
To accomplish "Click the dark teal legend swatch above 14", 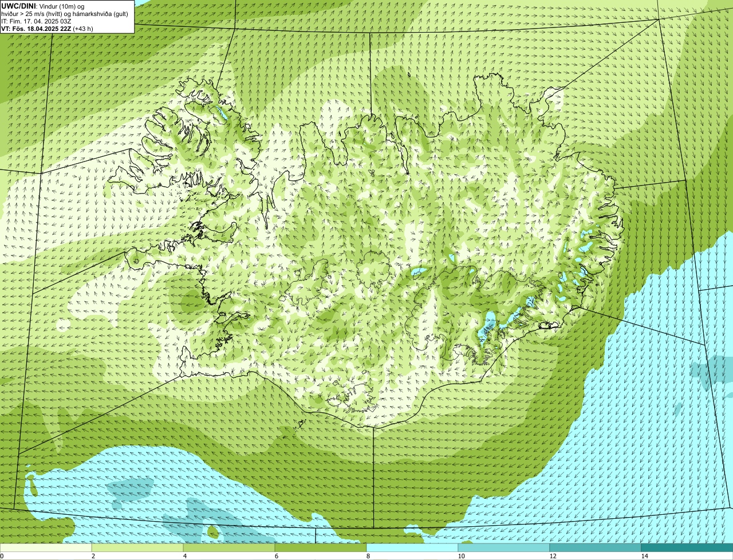I will click(687, 547).
